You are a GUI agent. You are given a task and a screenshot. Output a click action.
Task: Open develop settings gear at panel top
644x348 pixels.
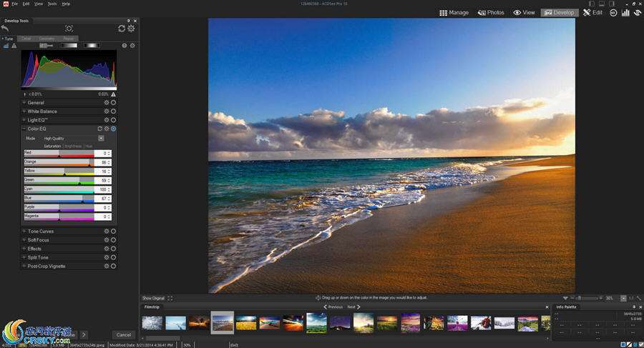pos(131,29)
